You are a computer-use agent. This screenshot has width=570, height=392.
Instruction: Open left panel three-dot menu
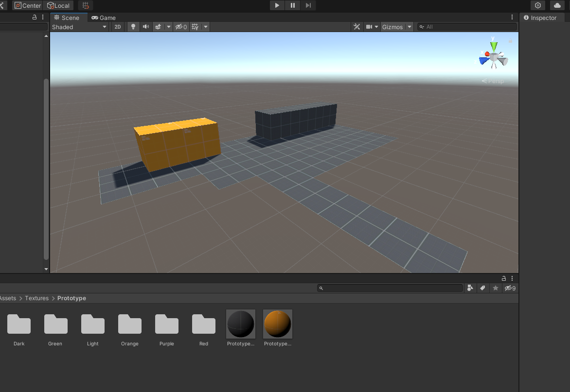click(43, 17)
